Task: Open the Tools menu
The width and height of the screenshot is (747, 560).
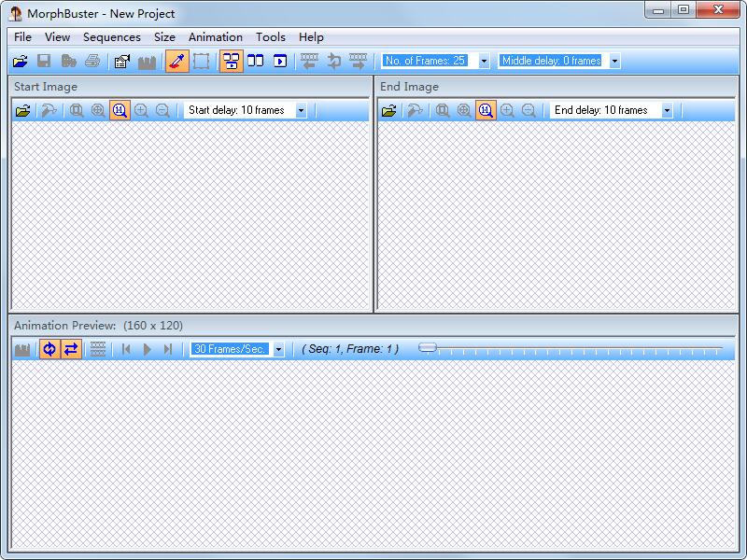Action: click(270, 37)
